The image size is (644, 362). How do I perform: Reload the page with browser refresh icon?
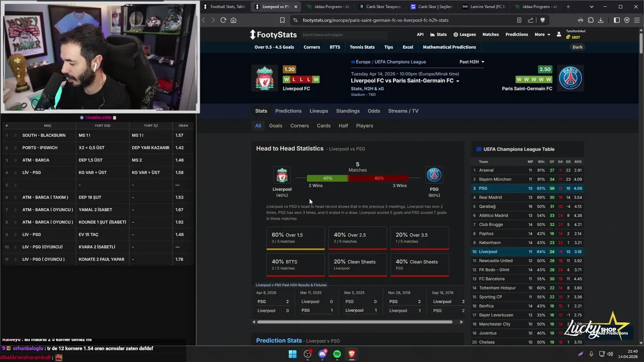(x=223, y=20)
